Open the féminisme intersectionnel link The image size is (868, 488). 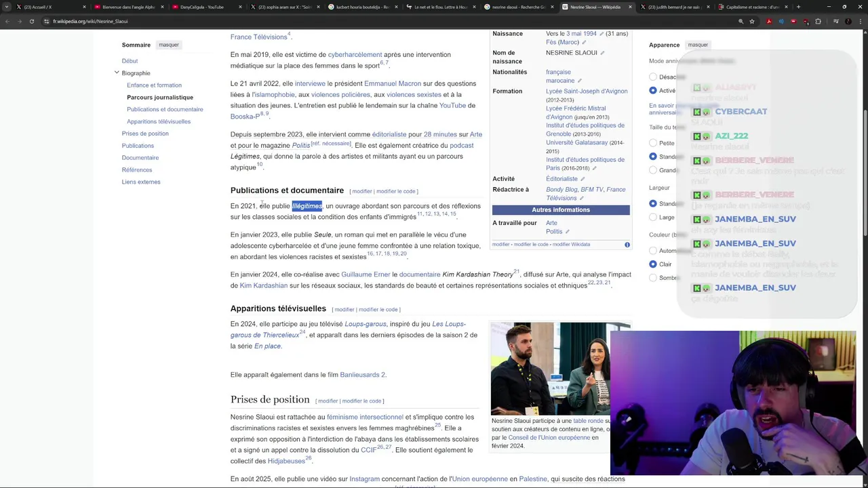(x=365, y=417)
